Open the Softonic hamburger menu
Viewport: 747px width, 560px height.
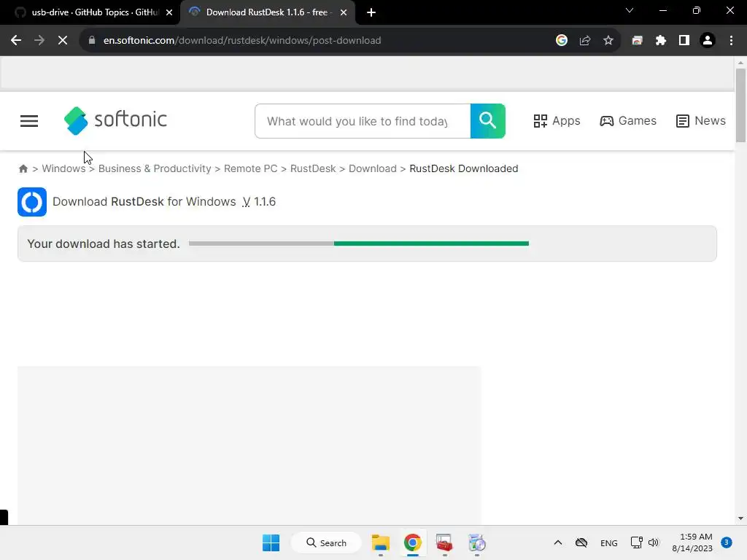[x=29, y=121]
